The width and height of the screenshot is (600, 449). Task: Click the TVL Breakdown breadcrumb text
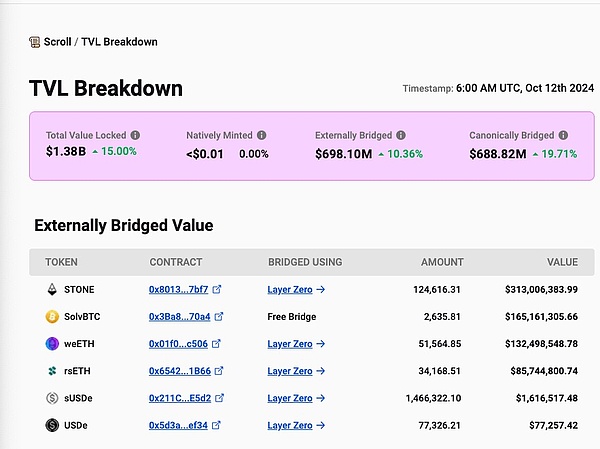coord(119,42)
